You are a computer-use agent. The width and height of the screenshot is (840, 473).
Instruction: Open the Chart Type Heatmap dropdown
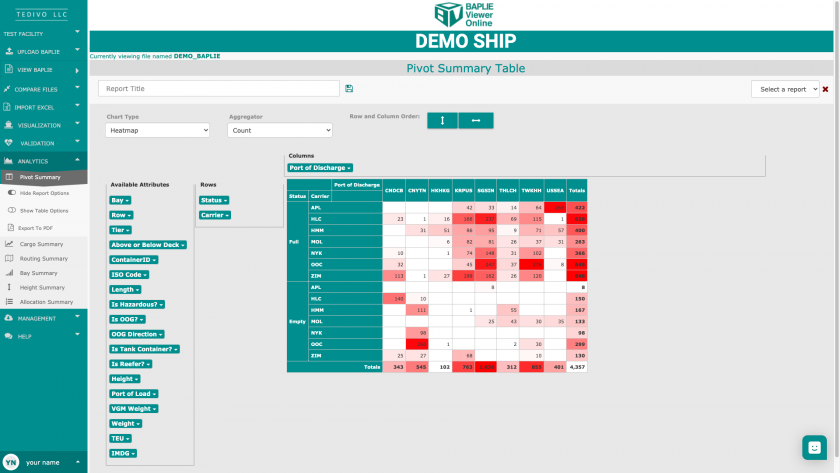pyautogui.click(x=156, y=130)
